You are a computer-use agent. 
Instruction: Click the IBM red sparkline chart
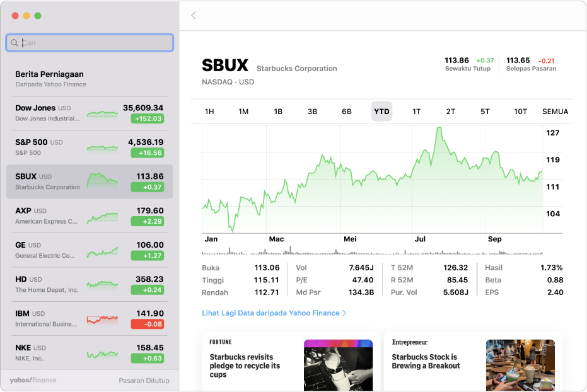tap(102, 319)
